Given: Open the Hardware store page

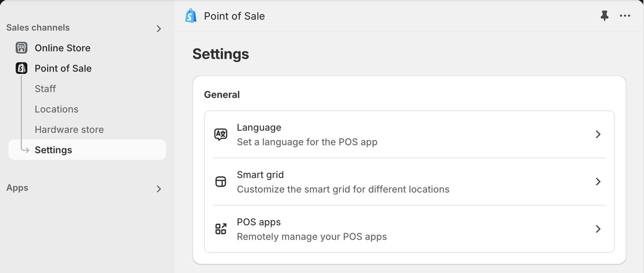Looking at the screenshot, I should tap(69, 130).
